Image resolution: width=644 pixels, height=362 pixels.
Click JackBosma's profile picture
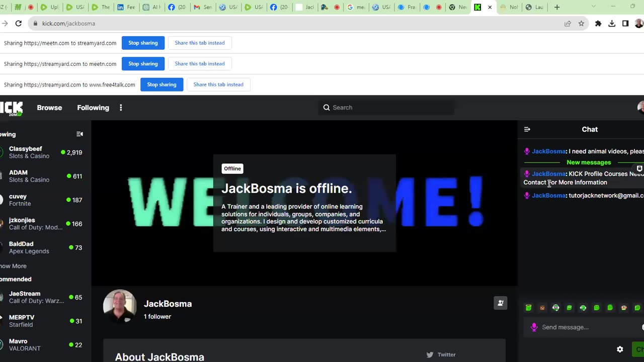coord(120,306)
